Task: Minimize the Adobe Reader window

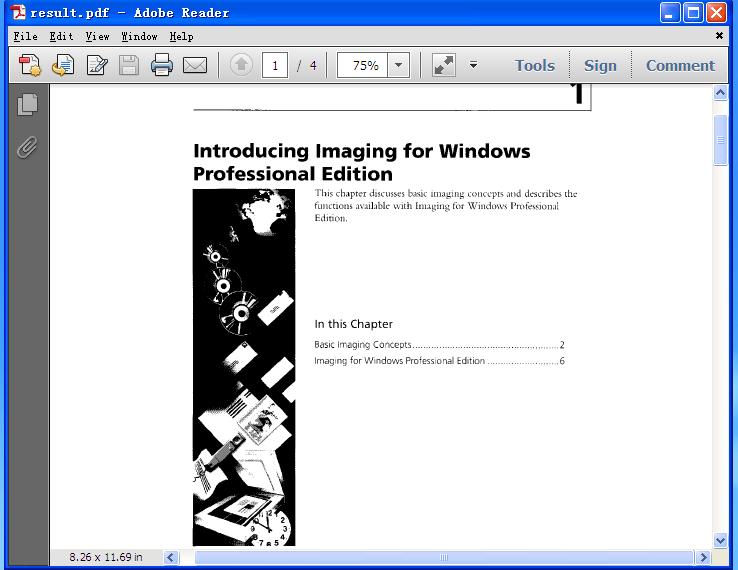Action: (x=670, y=12)
